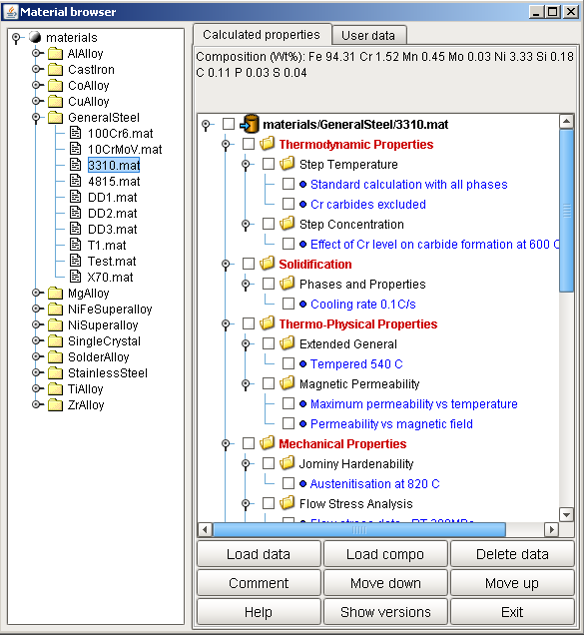This screenshot has height=635, width=584.
Task: Click the 10CrMoV.mat file icon
Action: pos(75,149)
